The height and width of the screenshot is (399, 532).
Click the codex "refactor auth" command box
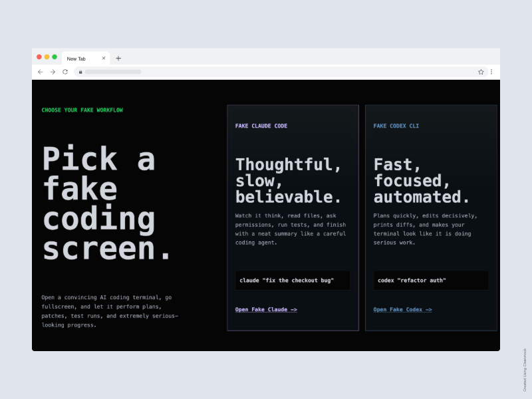pyautogui.click(x=431, y=281)
